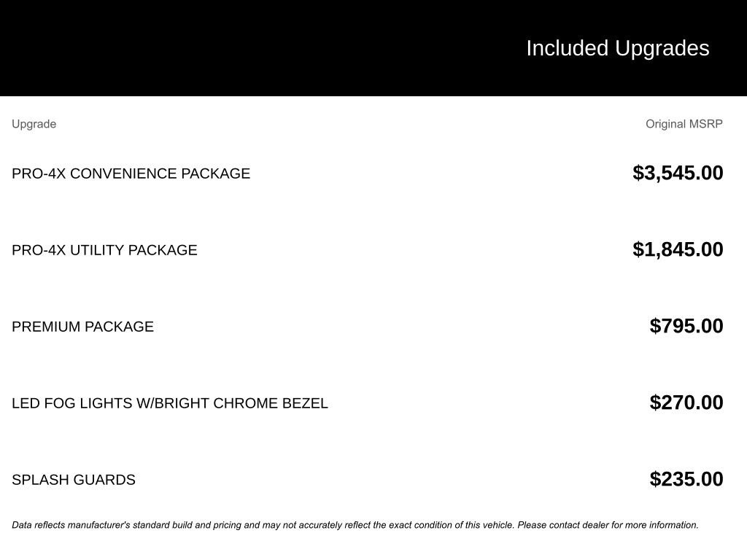Select the PRO-4X CONVENIENCE PACKAGE label
The width and height of the screenshot is (747, 560).
(131, 174)
